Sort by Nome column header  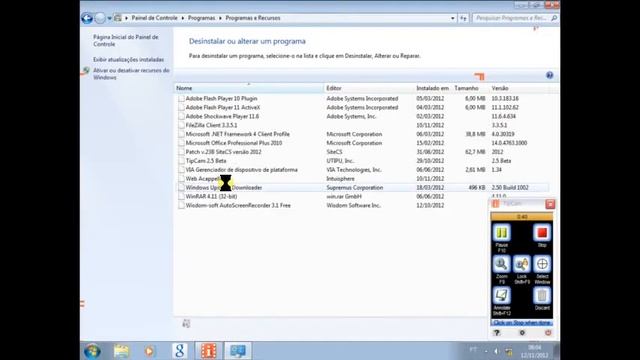coord(249,88)
